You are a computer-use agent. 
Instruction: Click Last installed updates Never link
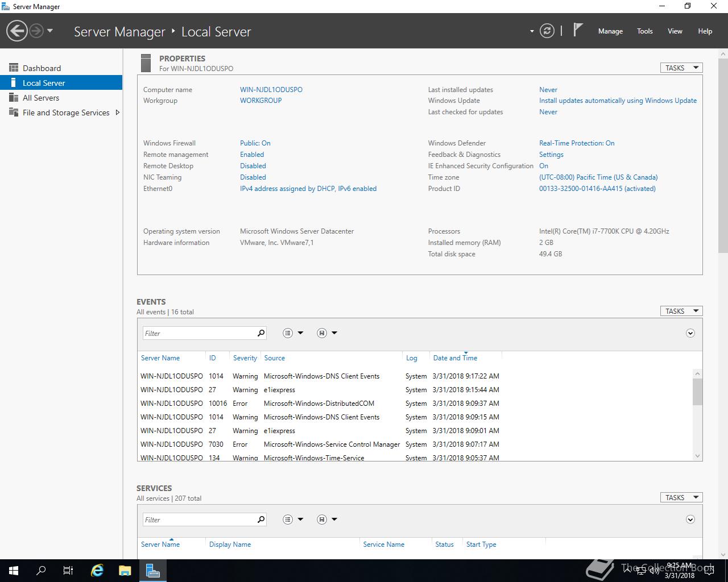[548, 90]
